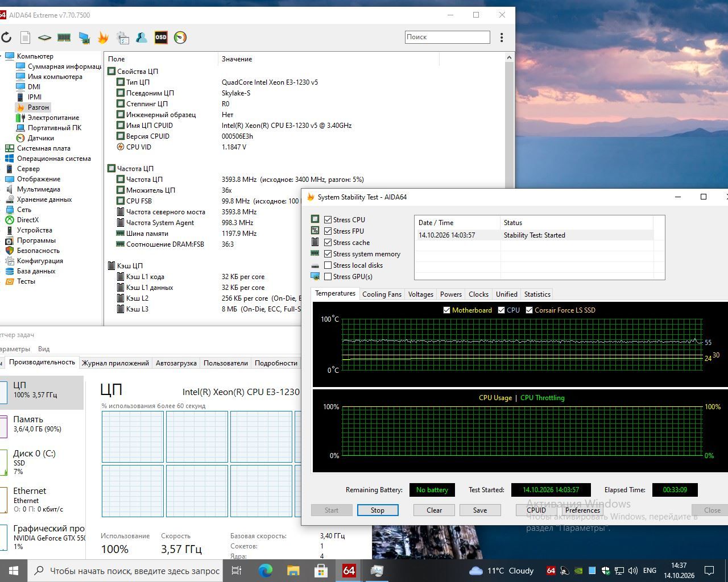728x582 pixels.
Task: Uncheck Stress cache option
Action: click(x=328, y=242)
